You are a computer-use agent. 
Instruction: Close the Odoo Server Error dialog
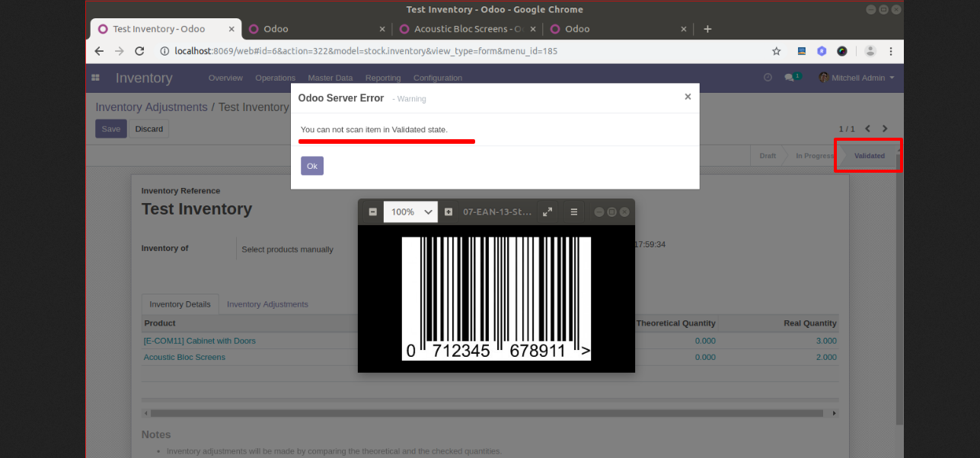click(x=688, y=97)
